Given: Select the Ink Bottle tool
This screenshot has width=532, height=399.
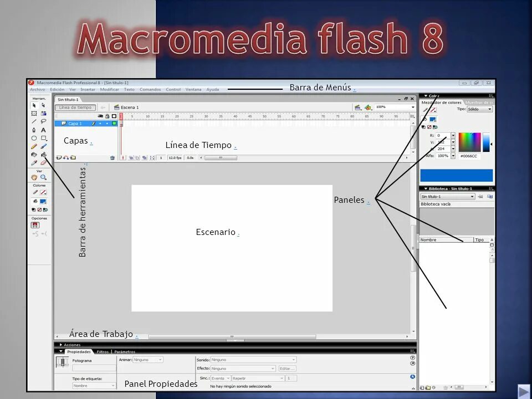Looking at the screenshot, I should pos(34,155).
